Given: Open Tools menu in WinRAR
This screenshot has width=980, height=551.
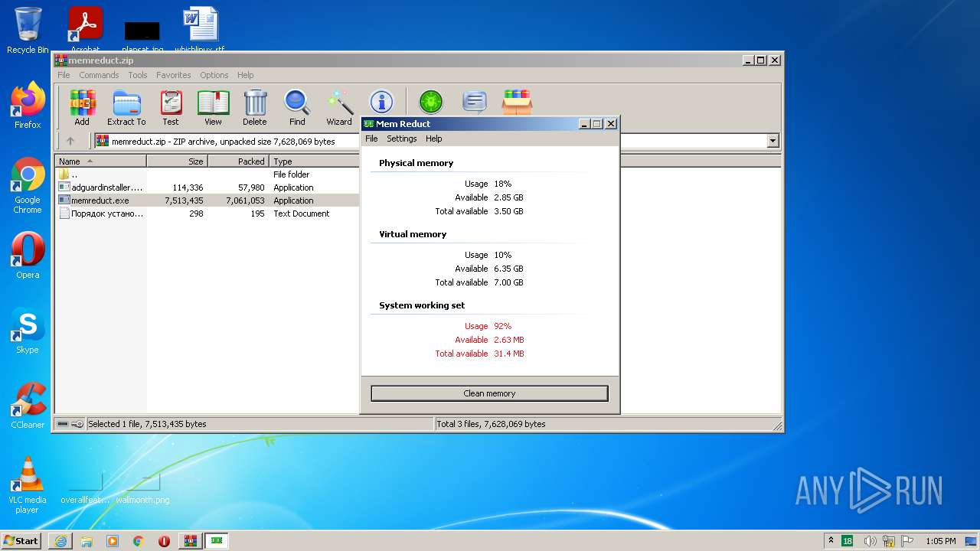Looking at the screenshot, I should click(138, 75).
